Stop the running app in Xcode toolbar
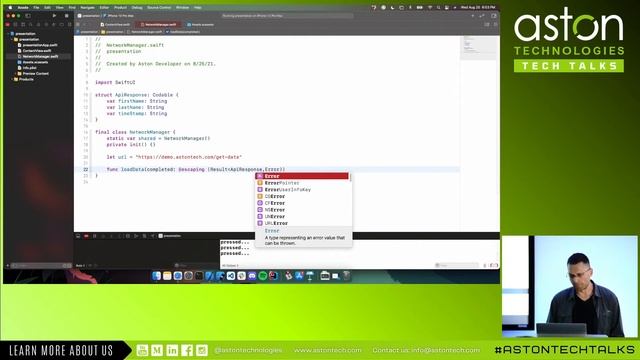 (67, 16)
